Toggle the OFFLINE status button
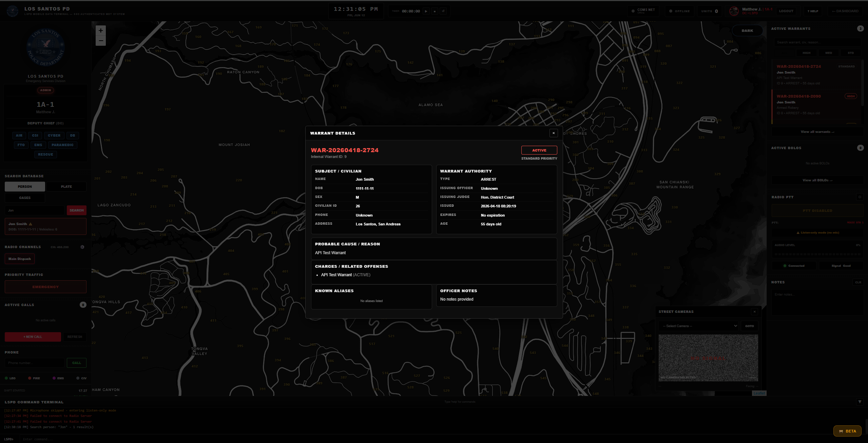Image resolution: width=868 pixels, height=443 pixels. [x=679, y=11]
